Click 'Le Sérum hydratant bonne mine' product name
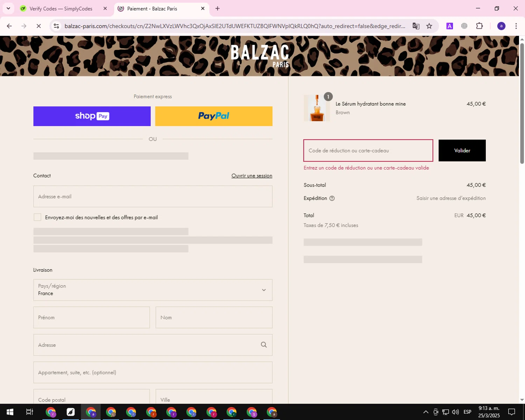 371,104
